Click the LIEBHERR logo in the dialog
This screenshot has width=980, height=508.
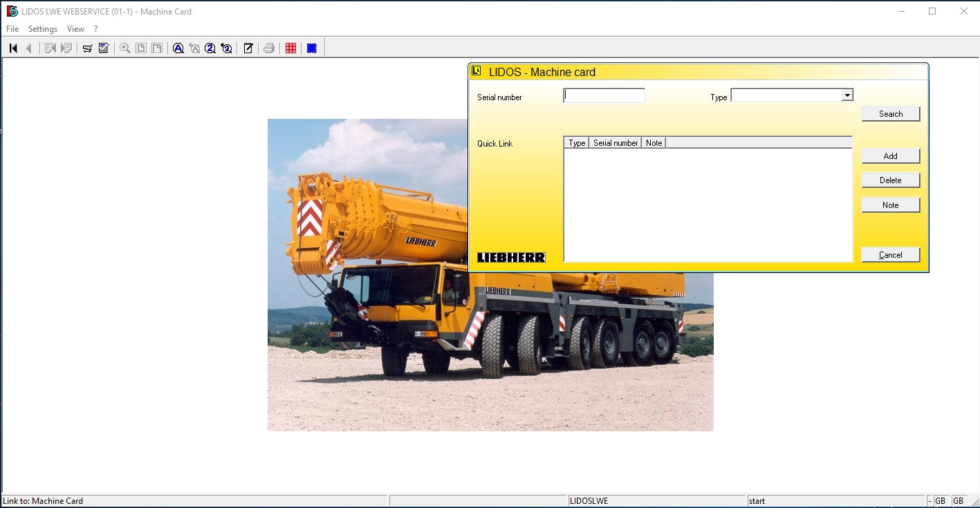coord(511,257)
